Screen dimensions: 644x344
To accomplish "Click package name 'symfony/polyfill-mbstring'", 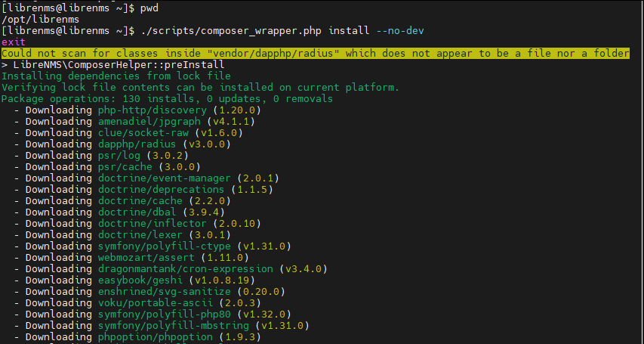I will tap(174, 326).
